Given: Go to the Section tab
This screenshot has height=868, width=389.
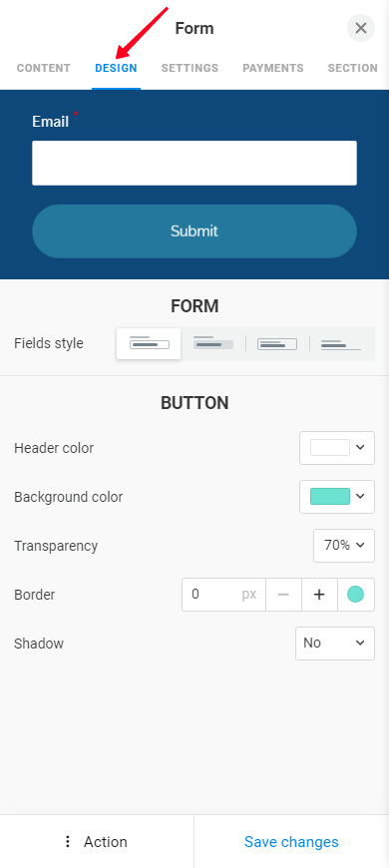Looking at the screenshot, I should (352, 68).
